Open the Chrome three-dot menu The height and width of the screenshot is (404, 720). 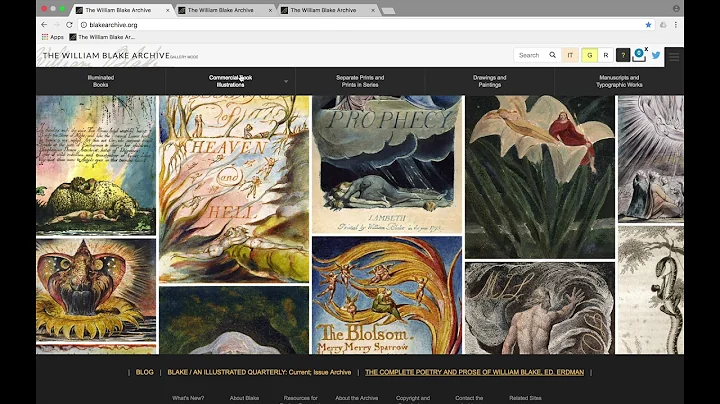point(675,25)
